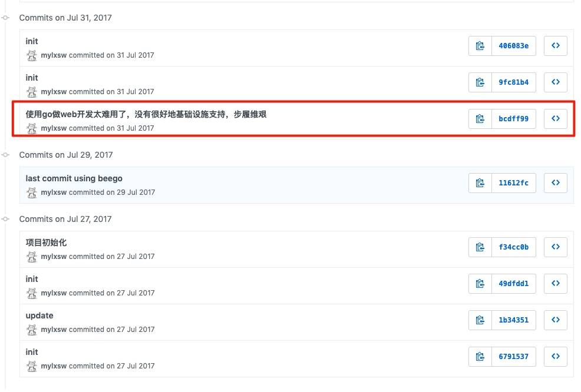
Task: Open 'init' commit title beside hash 49dfdd1
Action: click(x=31, y=279)
